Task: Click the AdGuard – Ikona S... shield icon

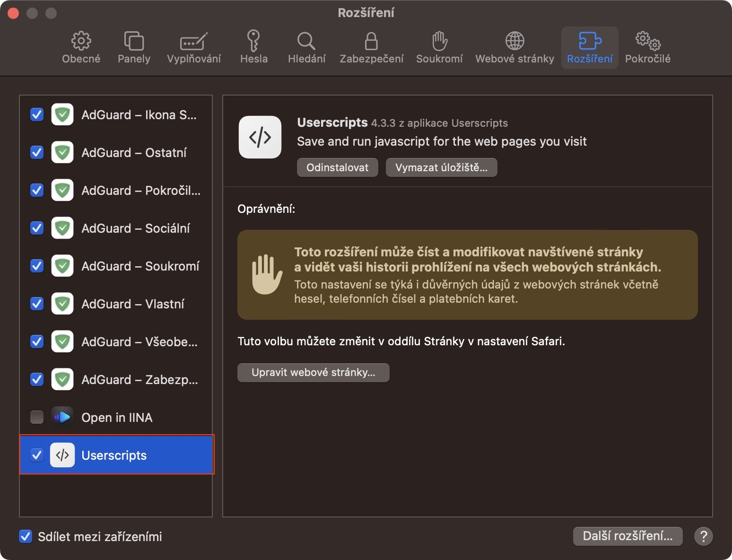Action: click(x=62, y=114)
